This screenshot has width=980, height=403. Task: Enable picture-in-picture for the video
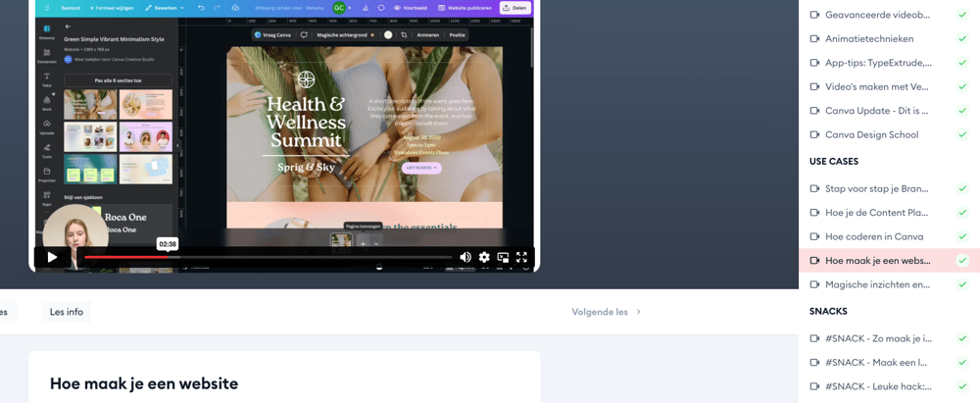[x=503, y=257]
